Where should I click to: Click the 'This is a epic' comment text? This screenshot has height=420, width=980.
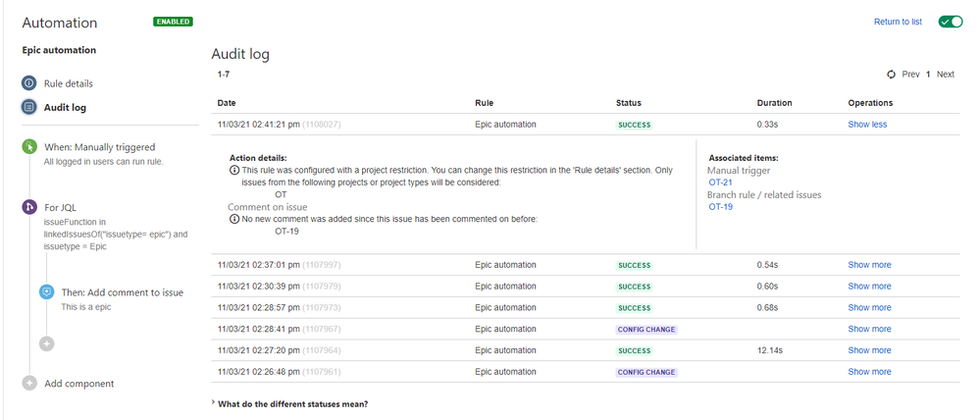[86, 307]
